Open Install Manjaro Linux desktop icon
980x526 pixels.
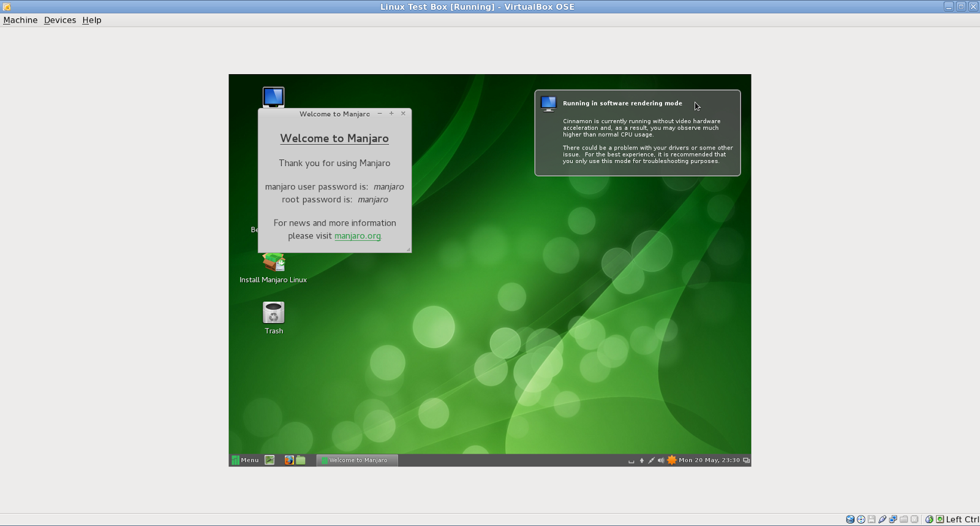[273, 268]
